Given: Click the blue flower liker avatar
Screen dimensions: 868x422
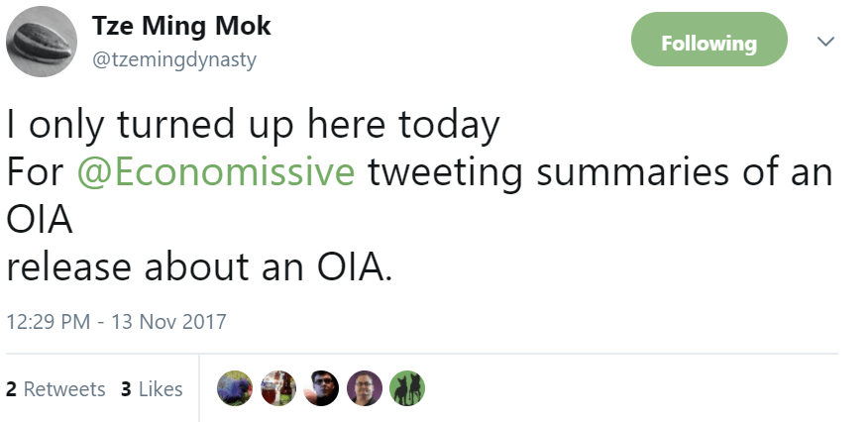Looking at the screenshot, I should (x=234, y=388).
